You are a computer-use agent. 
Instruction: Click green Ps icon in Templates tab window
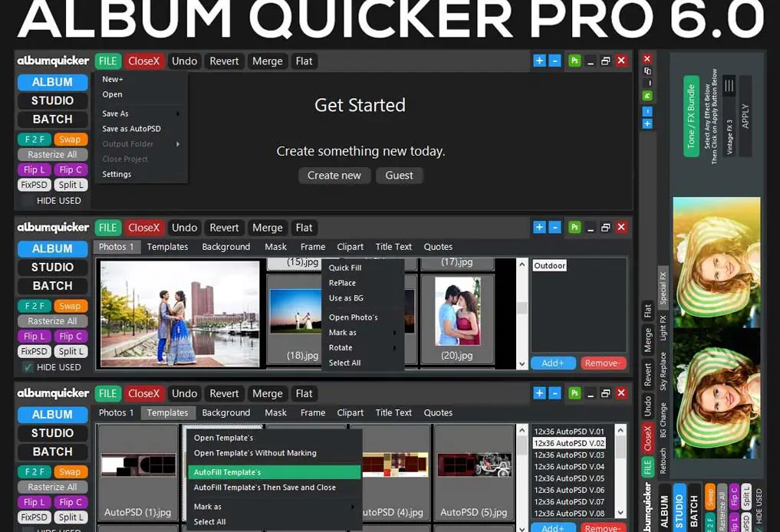574,393
